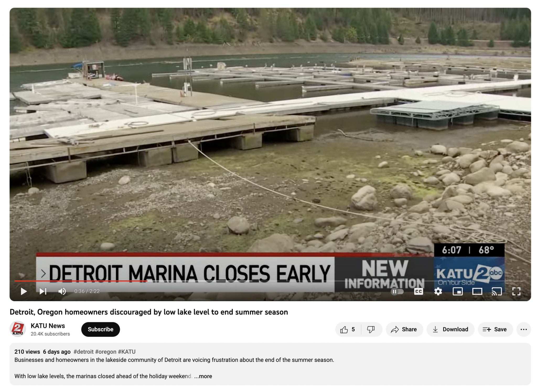Toggle the autoplay switch
Screen dimensions: 537x392
coord(397,291)
